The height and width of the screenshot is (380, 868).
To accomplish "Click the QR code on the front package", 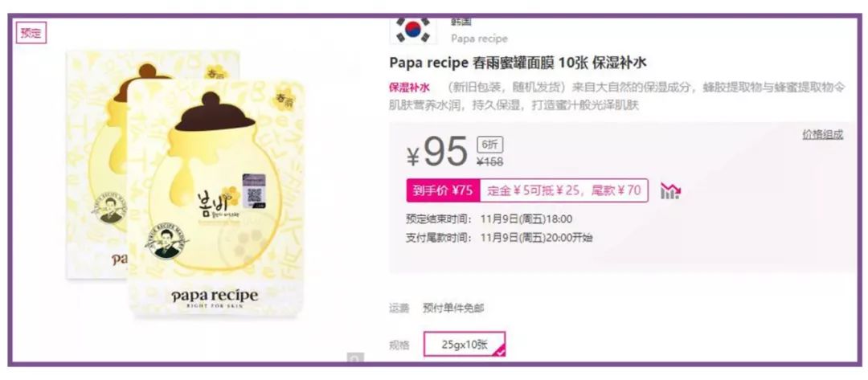I will [254, 191].
